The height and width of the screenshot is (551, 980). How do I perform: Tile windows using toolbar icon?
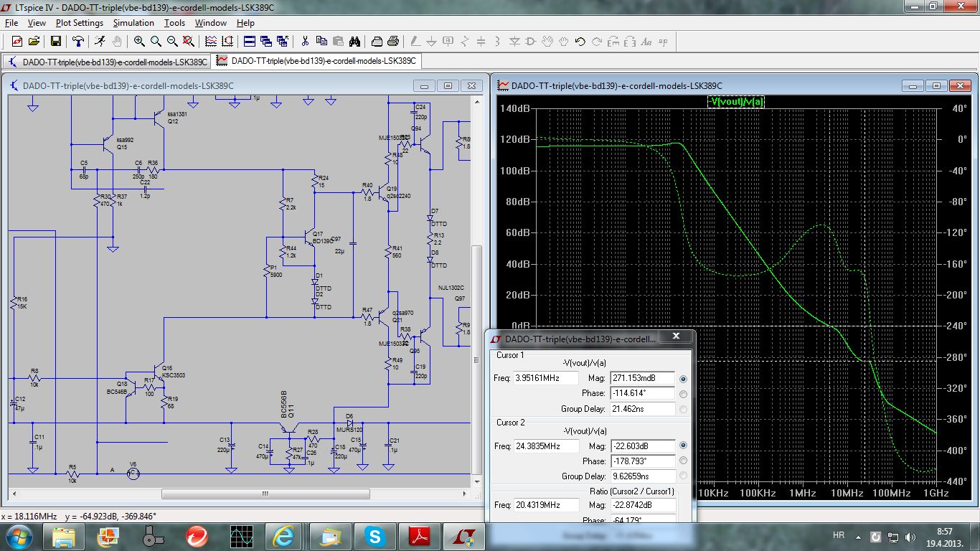[x=250, y=42]
